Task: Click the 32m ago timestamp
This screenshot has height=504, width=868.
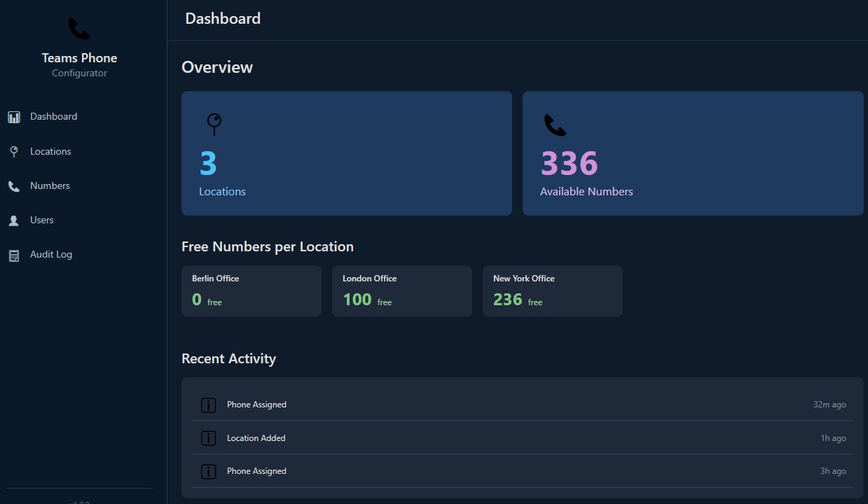Action: point(829,405)
